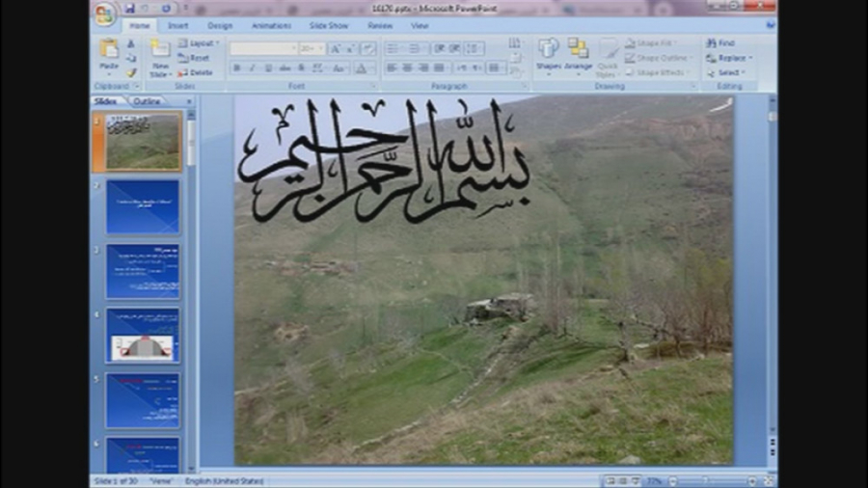This screenshot has width=868, height=488.
Task: Toggle Bold formatting
Action: [237, 68]
